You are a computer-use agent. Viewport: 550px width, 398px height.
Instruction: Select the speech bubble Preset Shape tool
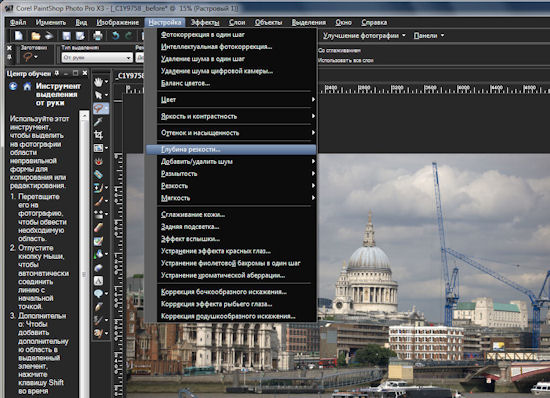point(98,294)
